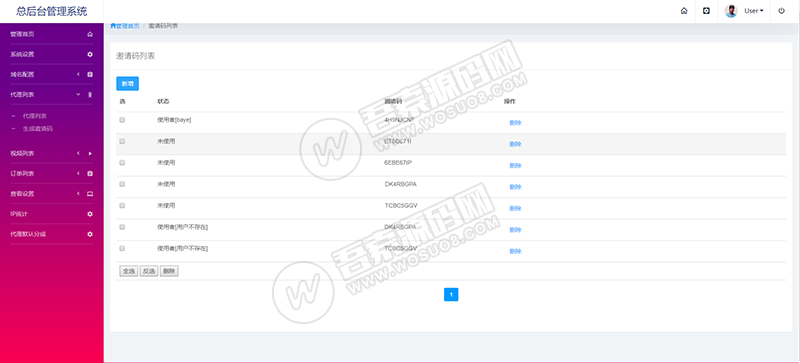This screenshot has width=800, height=363.
Task: Open the User dropdown menu
Action: [754, 11]
